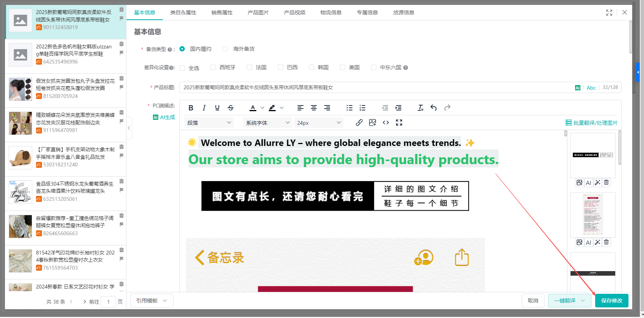This screenshot has width=644, height=318.
Task: Insert a bulleted list
Action: [x=349, y=108]
